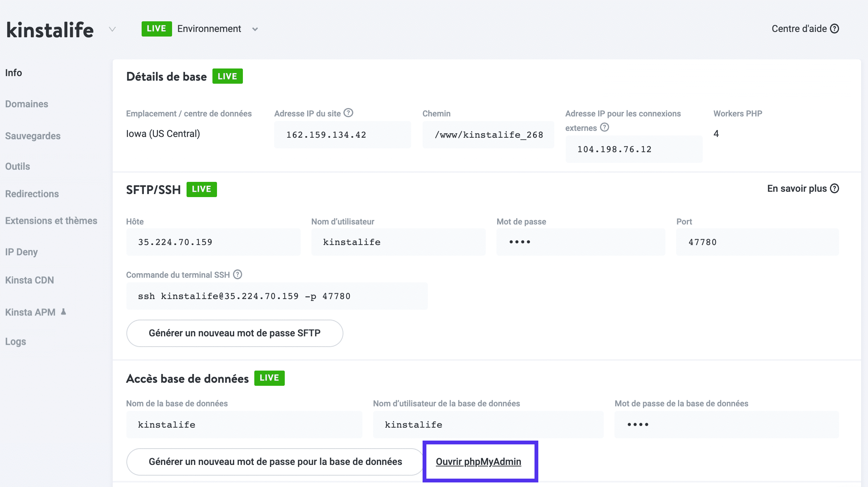Click the LIVE badge next to Détails de base

click(227, 76)
